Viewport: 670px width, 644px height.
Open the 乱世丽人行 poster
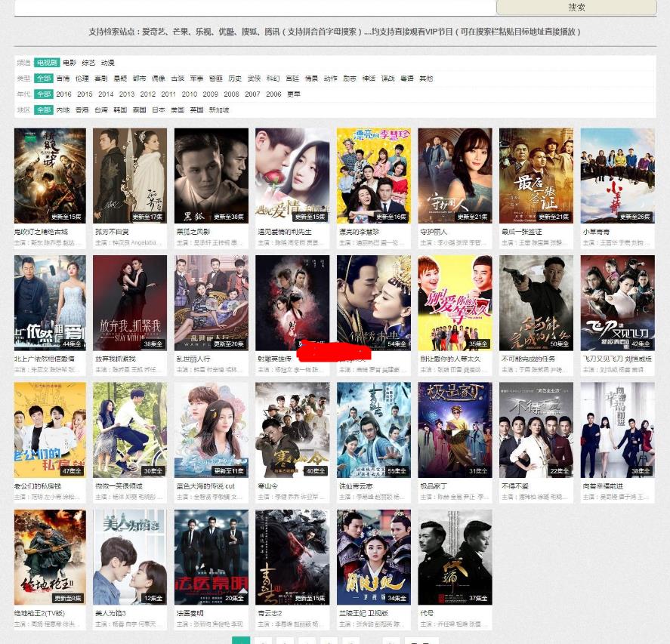[x=211, y=303]
